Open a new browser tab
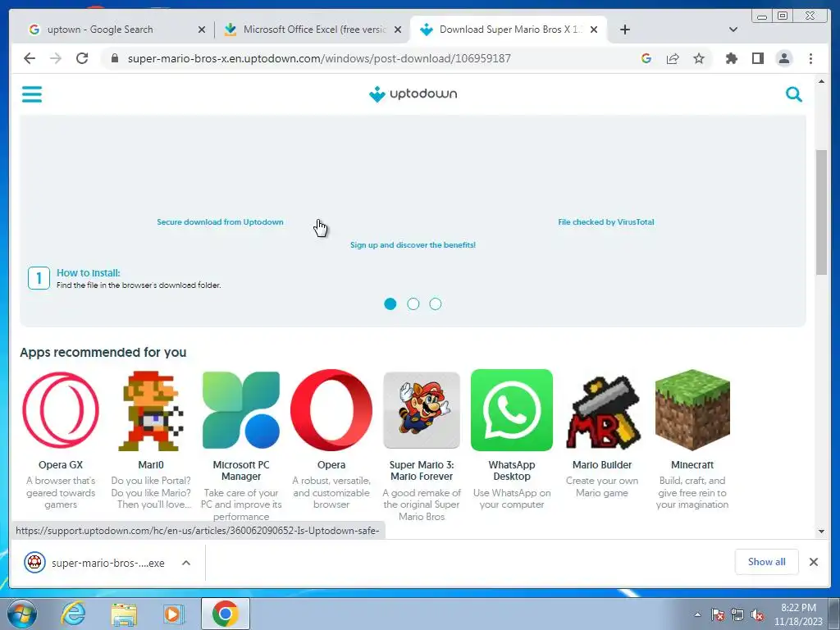This screenshot has height=630, width=840. [x=624, y=30]
